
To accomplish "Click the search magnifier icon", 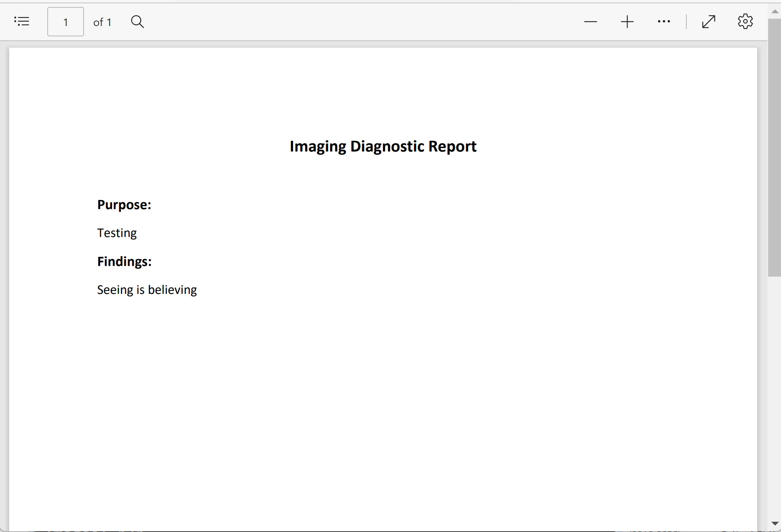I will pyautogui.click(x=137, y=22).
